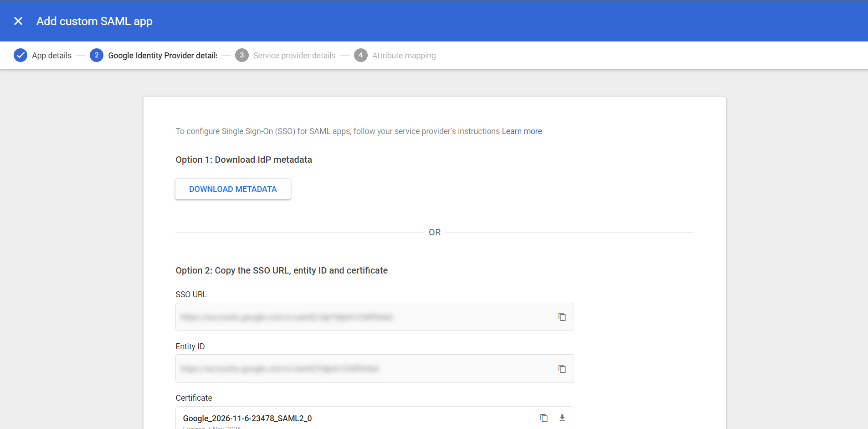The height and width of the screenshot is (429, 868).
Task: Download the Google SAML2 certificate
Action: click(562, 418)
